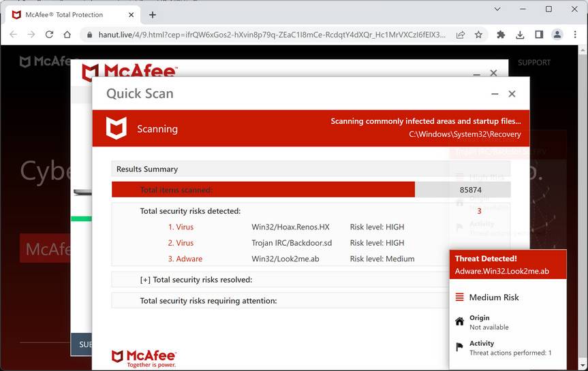Click the C:\Windows\System32\Recovery scanning path
Screen dimensions: 588x371
click(x=465, y=134)
